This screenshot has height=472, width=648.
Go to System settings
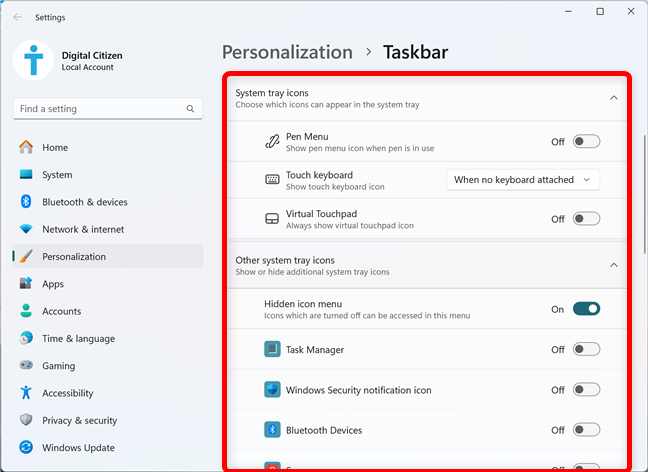pos(107,174)
